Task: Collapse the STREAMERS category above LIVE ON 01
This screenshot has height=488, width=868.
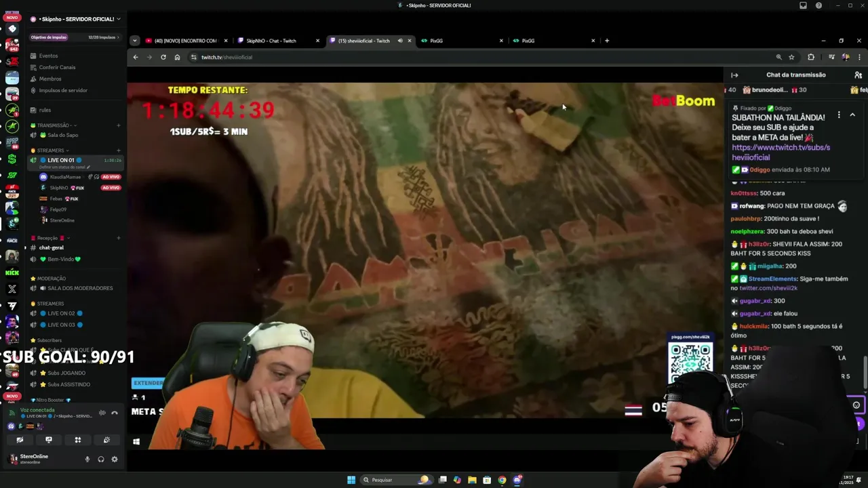Action: coord(50,150)
